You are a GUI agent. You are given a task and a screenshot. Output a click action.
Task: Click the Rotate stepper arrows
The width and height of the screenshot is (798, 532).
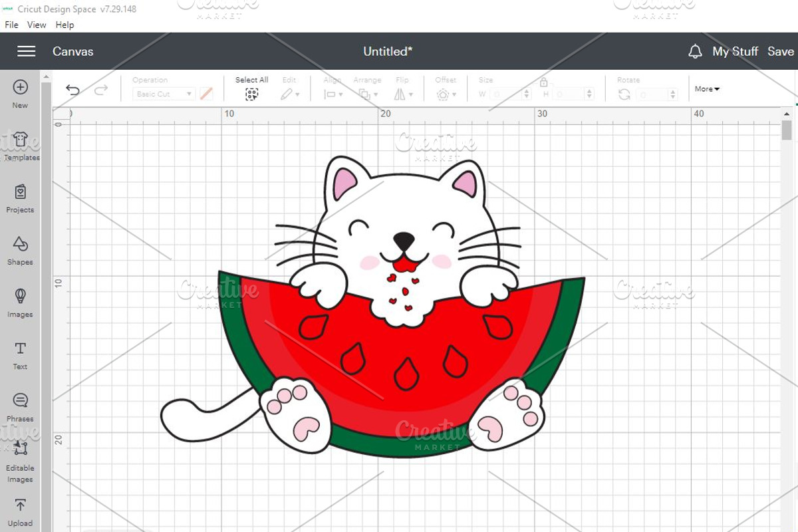click(x=674, y=94)
